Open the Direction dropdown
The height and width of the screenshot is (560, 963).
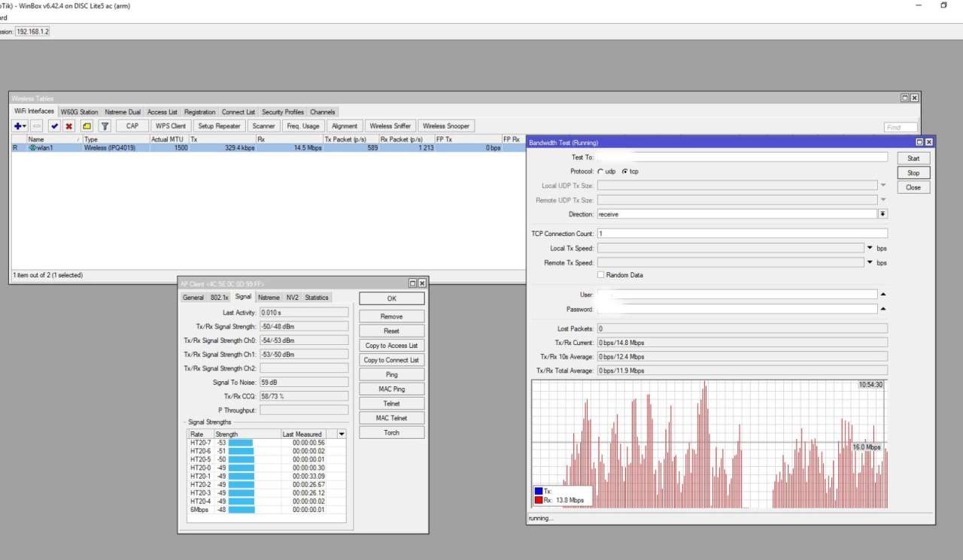click(x=882, y=214)
